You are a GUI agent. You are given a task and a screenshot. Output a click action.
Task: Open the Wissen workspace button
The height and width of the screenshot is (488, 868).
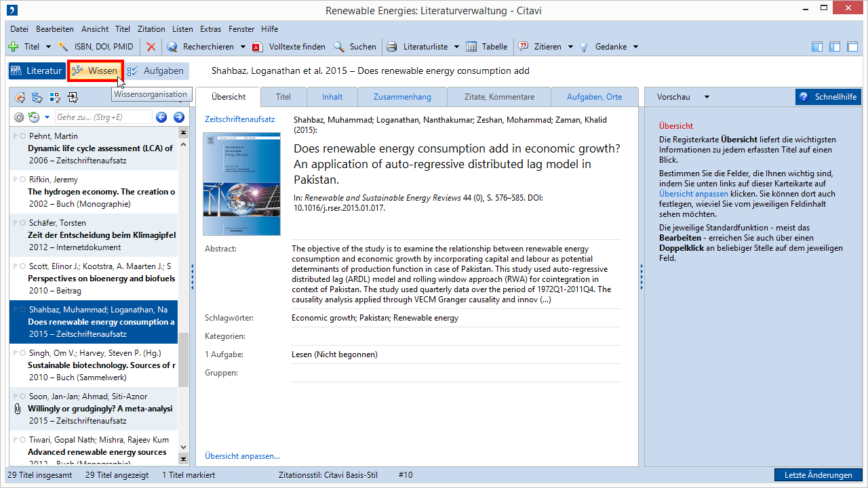tap(95, 70)
